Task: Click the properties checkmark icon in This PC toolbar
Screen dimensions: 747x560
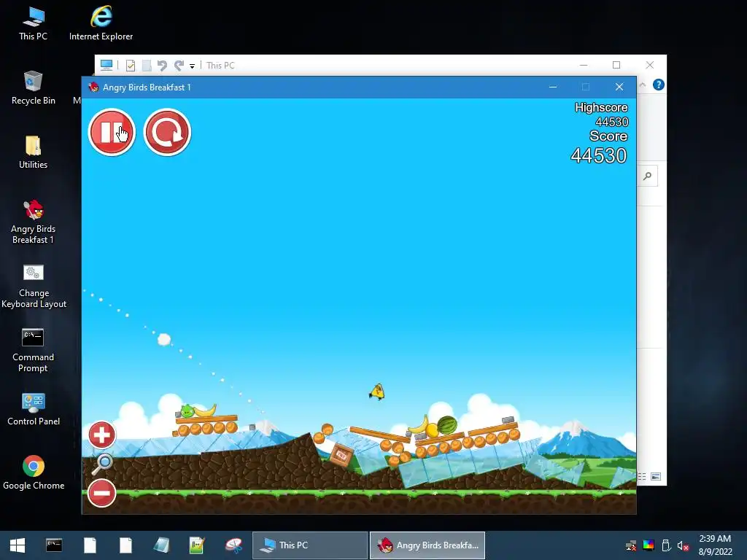Action: click(131, 66)
